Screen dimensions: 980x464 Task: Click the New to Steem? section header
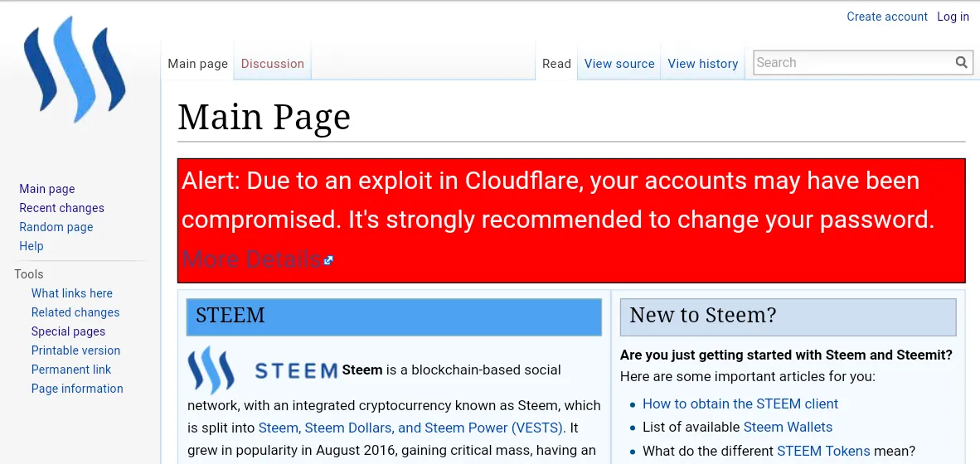pos(788,317)
